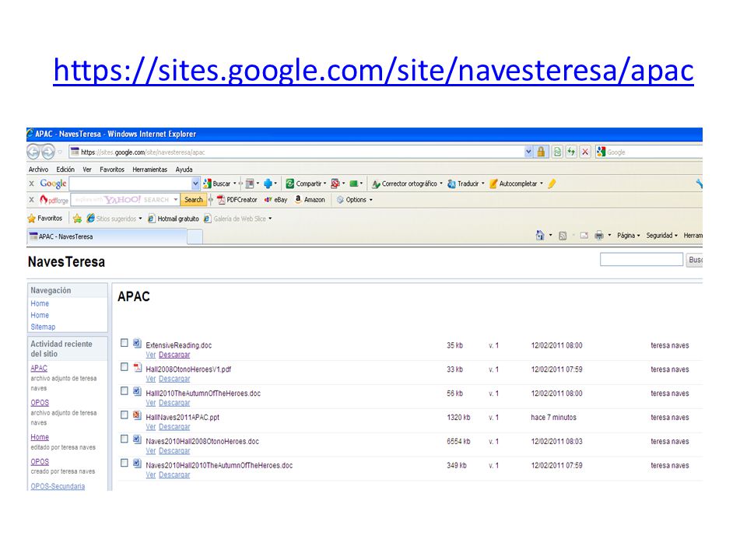Click the browser Back arrow button
Viewport: 747px width, 560px height.
tap(33, 152)
